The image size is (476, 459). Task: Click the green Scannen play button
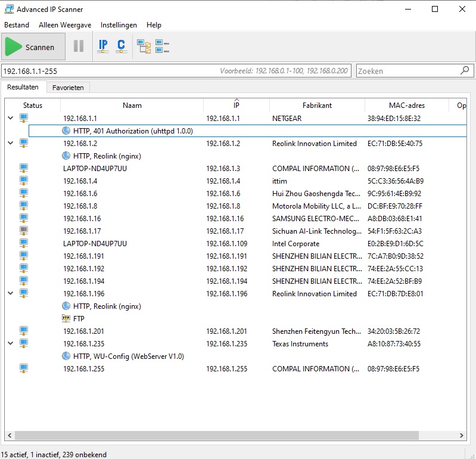tap(31, 47)
